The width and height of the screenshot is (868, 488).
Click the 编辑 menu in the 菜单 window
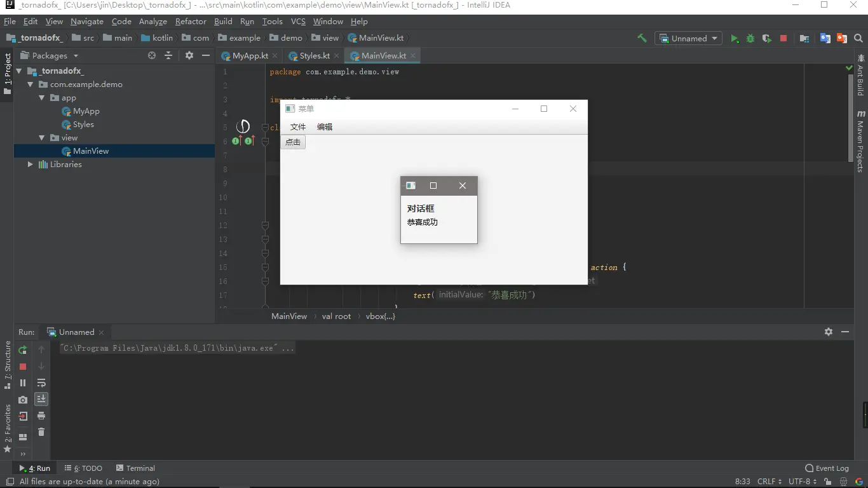(325, 127)
